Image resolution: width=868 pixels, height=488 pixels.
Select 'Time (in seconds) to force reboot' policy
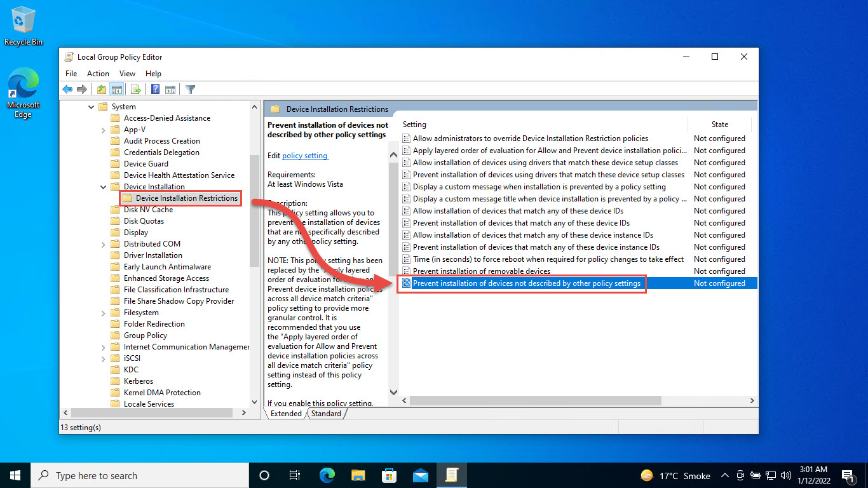tap(548, 259)
